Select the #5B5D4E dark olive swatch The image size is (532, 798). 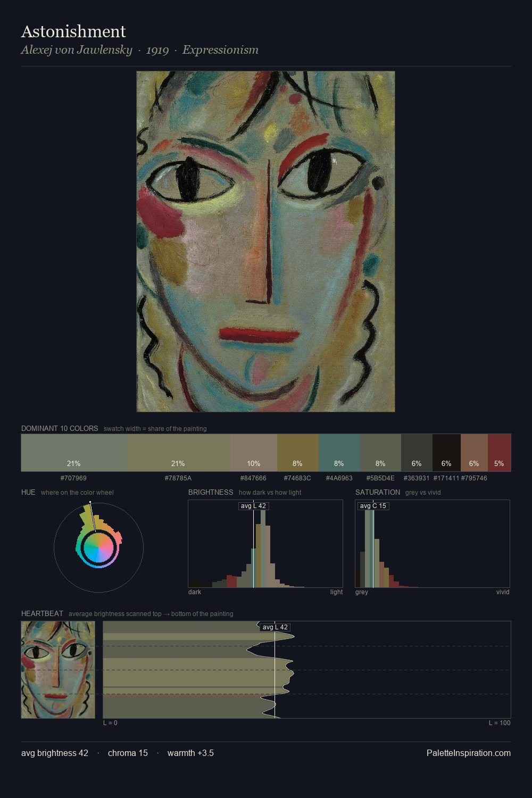(x=380, y=453)
